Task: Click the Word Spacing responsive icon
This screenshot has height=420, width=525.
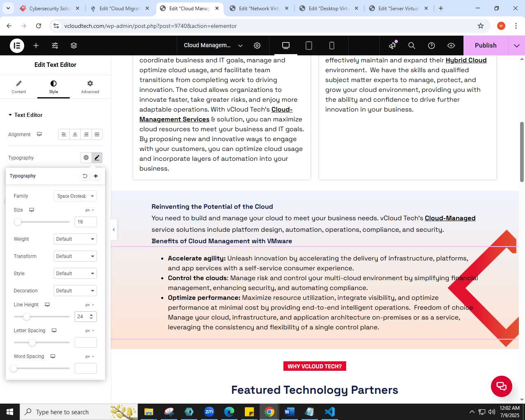Action: tap(53, 356)
